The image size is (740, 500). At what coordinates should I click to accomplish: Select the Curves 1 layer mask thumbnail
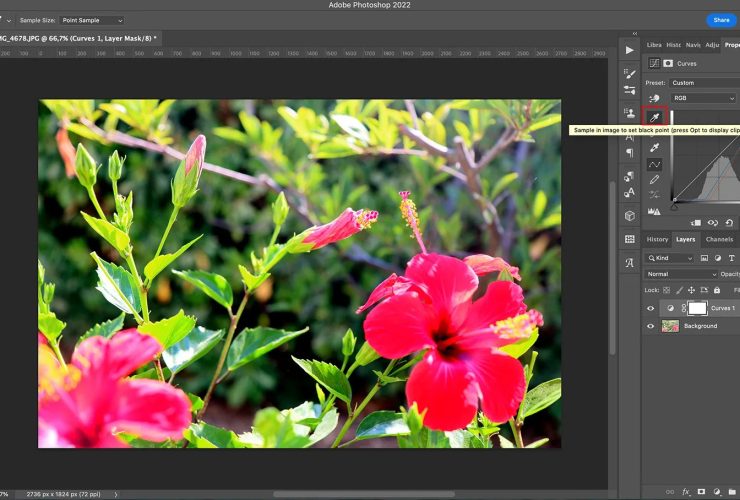tap(697, 308)
